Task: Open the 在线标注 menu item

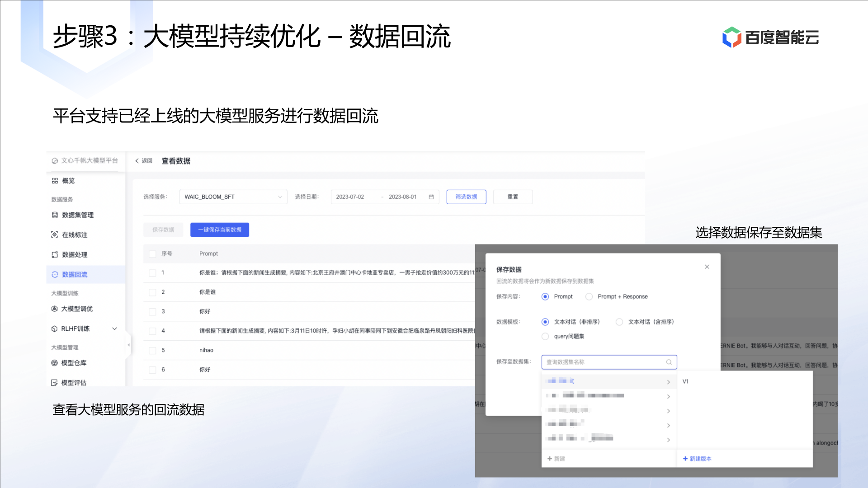Action: (86, 235)
